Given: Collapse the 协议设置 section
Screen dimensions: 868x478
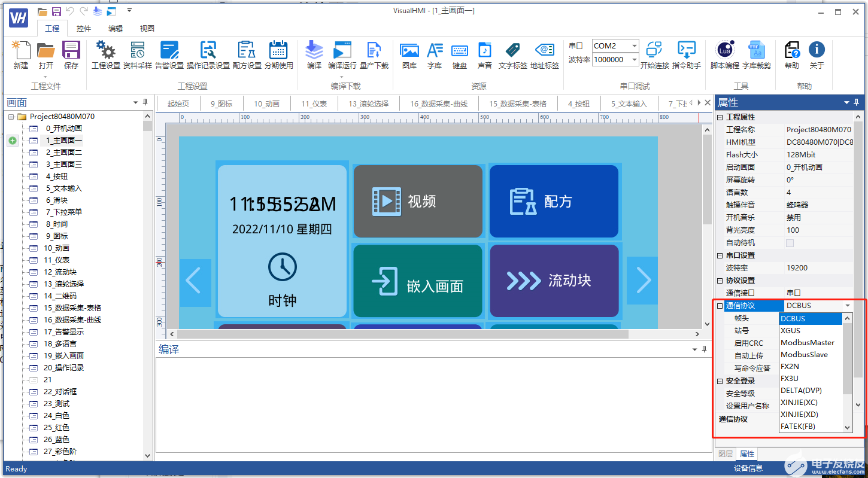Looking at the screenshot, I should click(x=720, y=281).
